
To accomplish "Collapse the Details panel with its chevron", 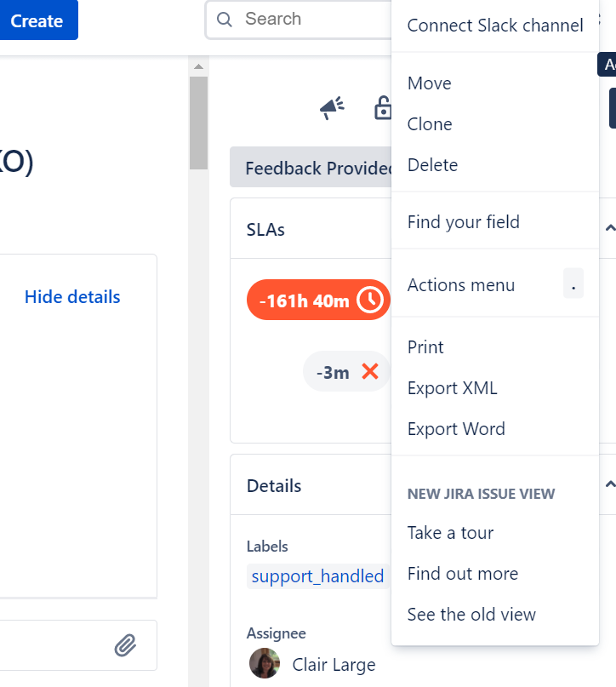I will pyautogui.click(x=609, y=484).
